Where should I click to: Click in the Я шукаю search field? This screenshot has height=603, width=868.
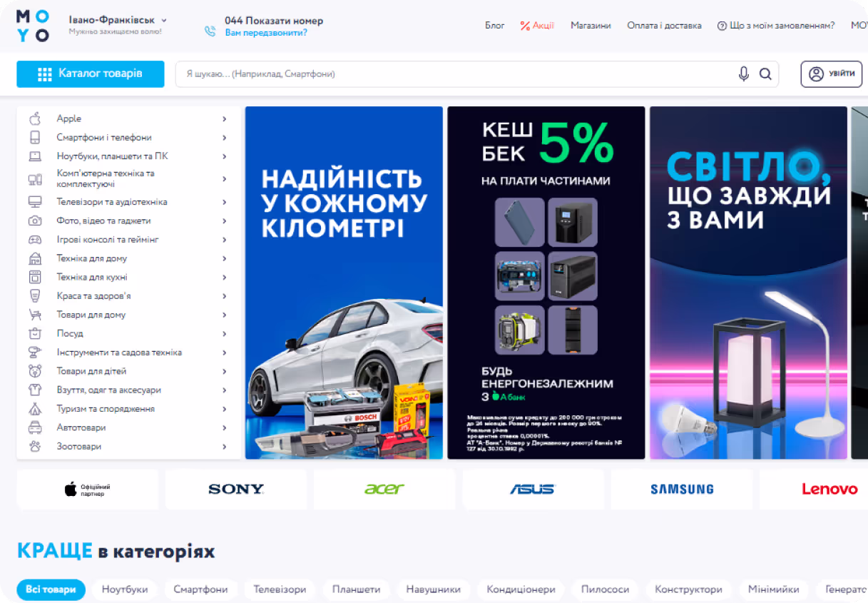click(456, 74)
